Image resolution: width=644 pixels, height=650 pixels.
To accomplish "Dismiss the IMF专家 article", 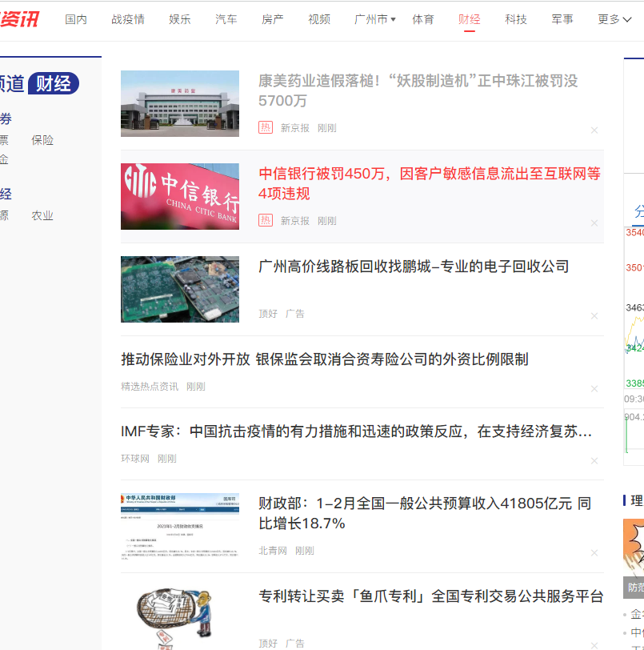I will (x=594, y=461).
